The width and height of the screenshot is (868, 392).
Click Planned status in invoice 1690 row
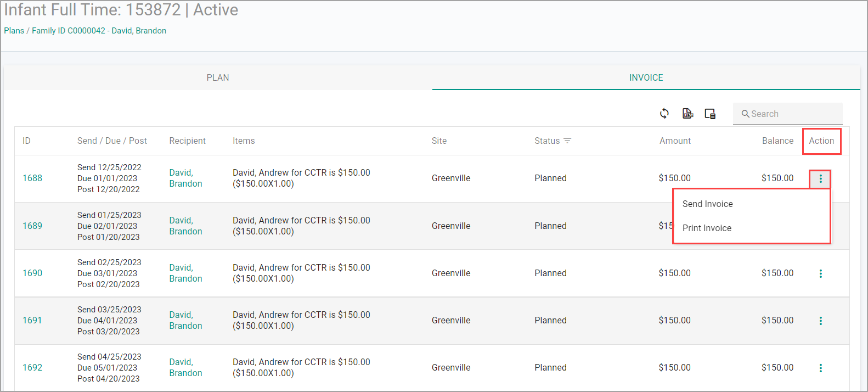tap(550, 273)
